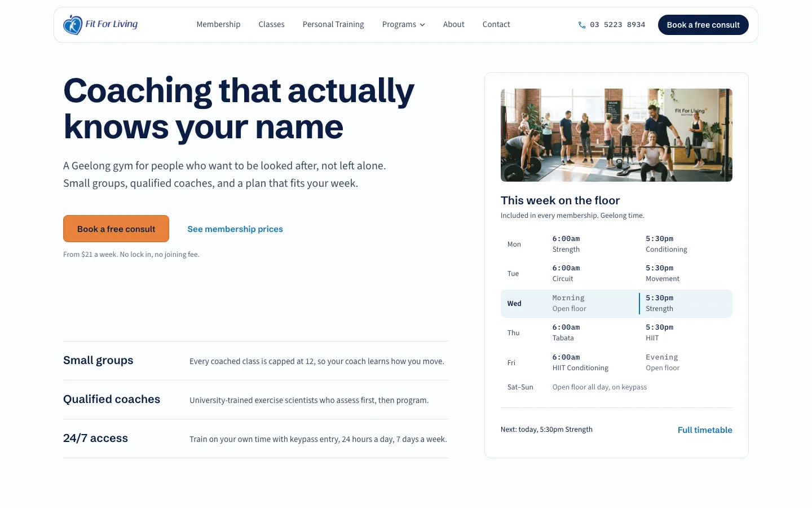Follow the See membership prices link
The height and width of the screenshot is (508, 812).
[x=235, y=229]
